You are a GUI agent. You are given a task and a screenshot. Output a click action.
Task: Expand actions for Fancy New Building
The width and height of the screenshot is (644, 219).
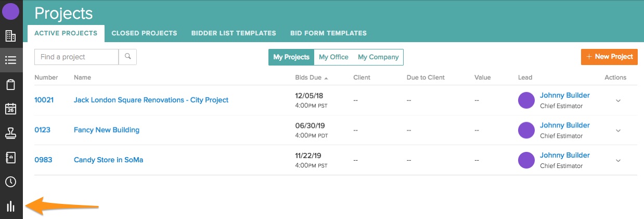[x=618, y=131]
